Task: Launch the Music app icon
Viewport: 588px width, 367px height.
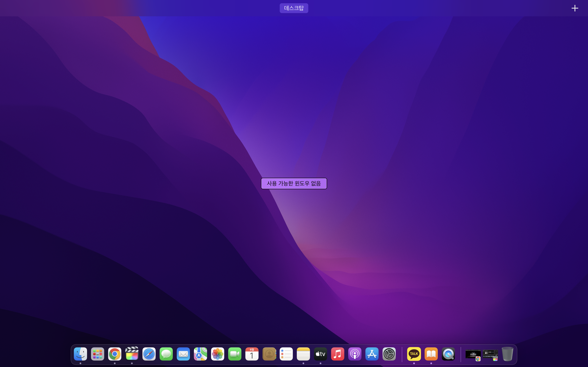Action: click(x=337, y=354)
